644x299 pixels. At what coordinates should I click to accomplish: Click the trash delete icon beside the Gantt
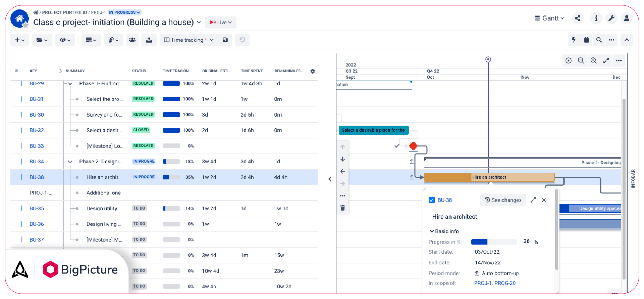coord(342,208)
